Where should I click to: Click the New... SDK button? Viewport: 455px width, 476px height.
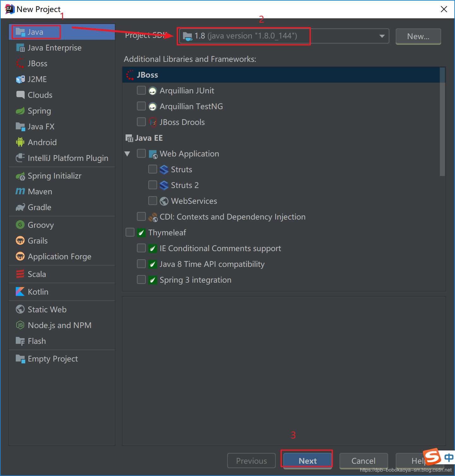(418, 36)
